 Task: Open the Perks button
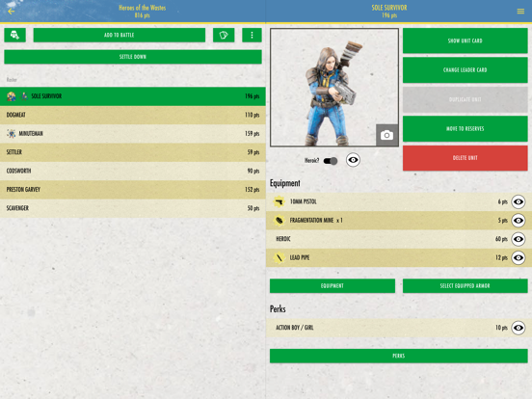click(399, 356)
